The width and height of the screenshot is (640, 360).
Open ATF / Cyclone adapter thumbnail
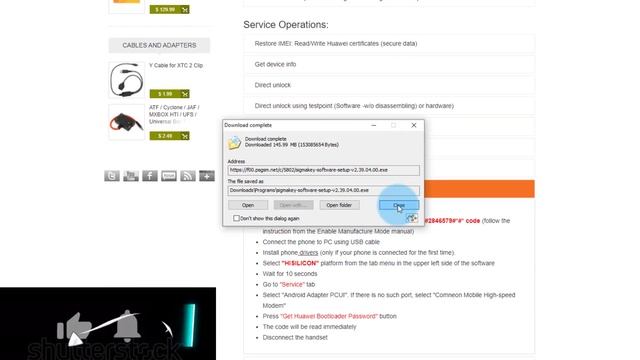point(127,122)
